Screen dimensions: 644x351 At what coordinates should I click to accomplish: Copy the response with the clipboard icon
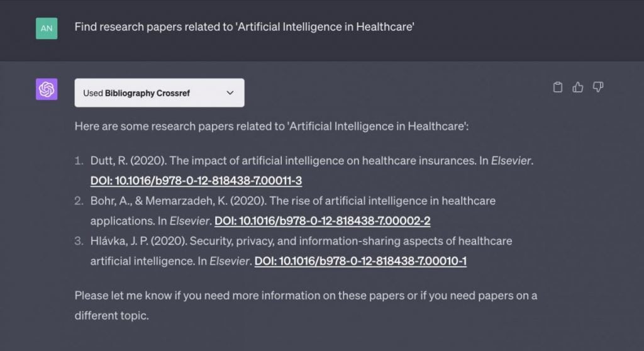(x=557, y=87)
